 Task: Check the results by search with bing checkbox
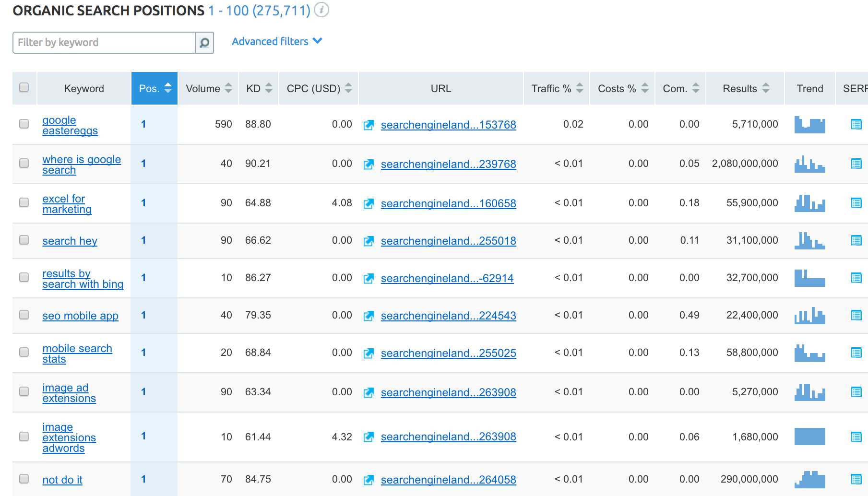point(24,277)
